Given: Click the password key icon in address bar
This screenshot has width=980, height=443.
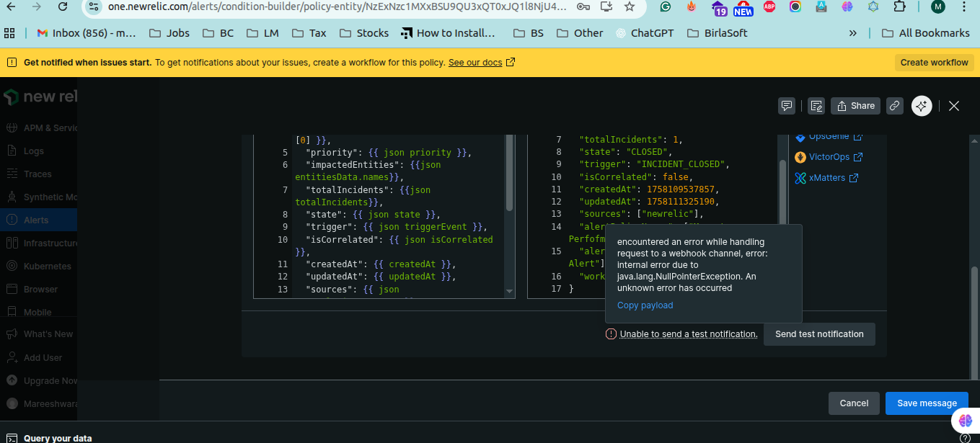Looking at the screenshot, I should (x=583, y=7).
